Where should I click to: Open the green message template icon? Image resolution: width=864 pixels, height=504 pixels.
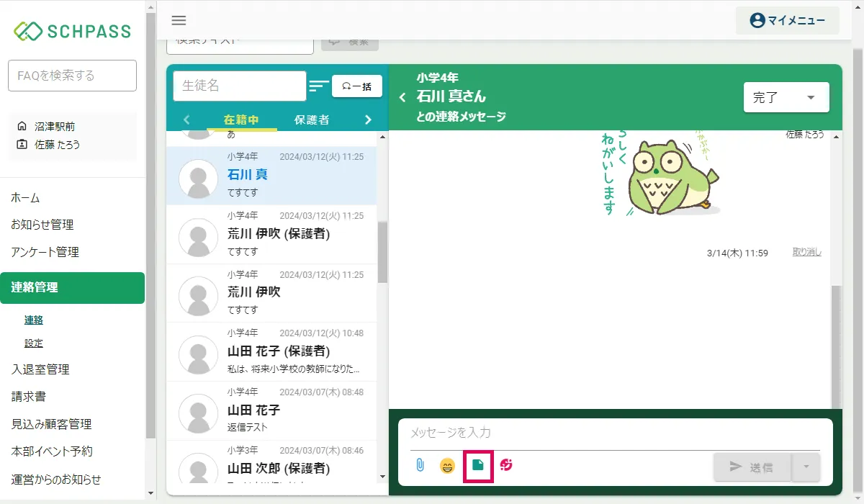[477, 465]
